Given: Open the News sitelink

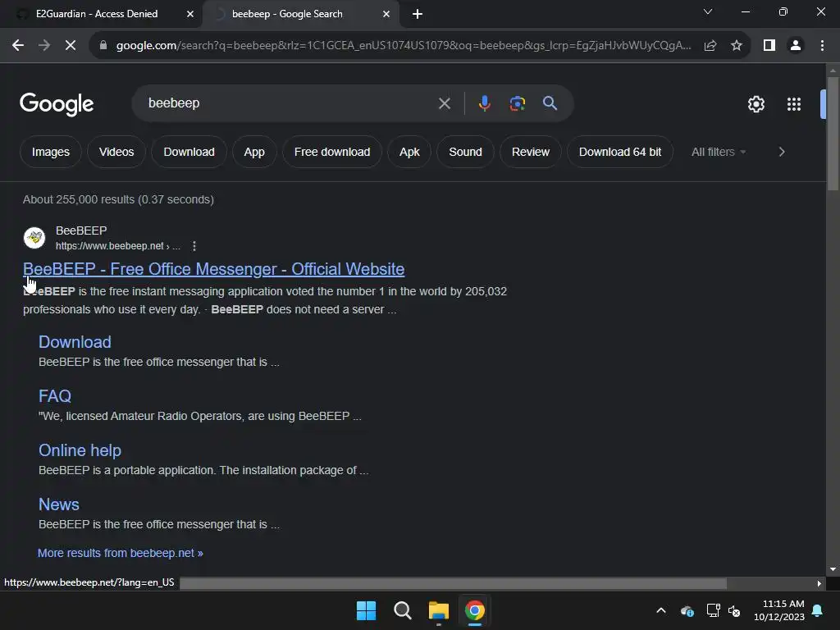Looking at the screenshot, I should coord(59,504).
